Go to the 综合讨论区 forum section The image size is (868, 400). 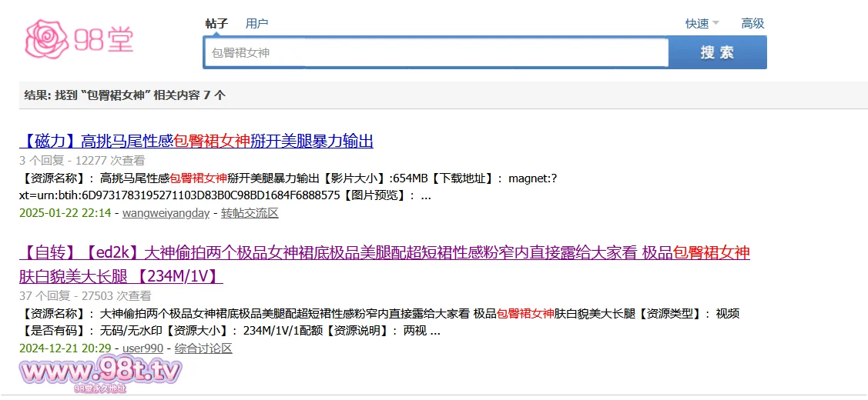click(x=203, y=348)
